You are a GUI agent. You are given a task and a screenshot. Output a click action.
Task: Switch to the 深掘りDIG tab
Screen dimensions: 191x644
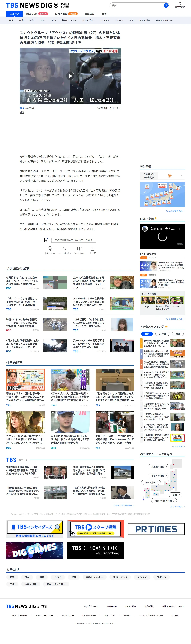coord(37,14)
